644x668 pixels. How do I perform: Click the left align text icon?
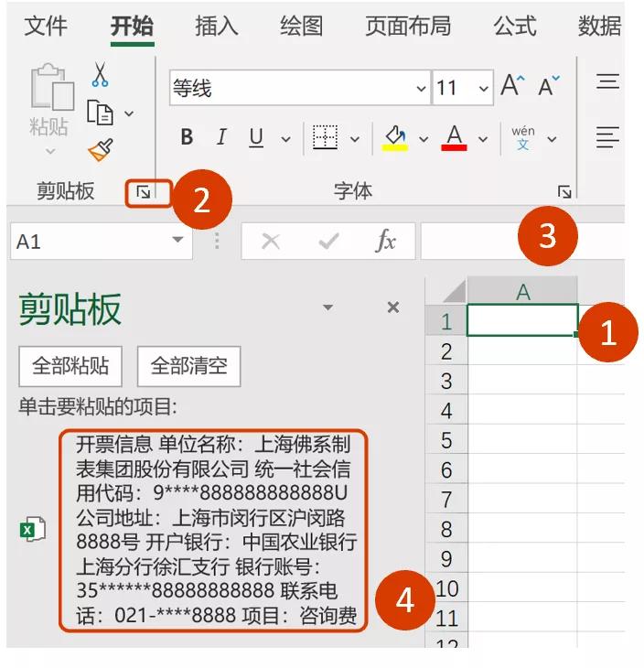point(607,137)
